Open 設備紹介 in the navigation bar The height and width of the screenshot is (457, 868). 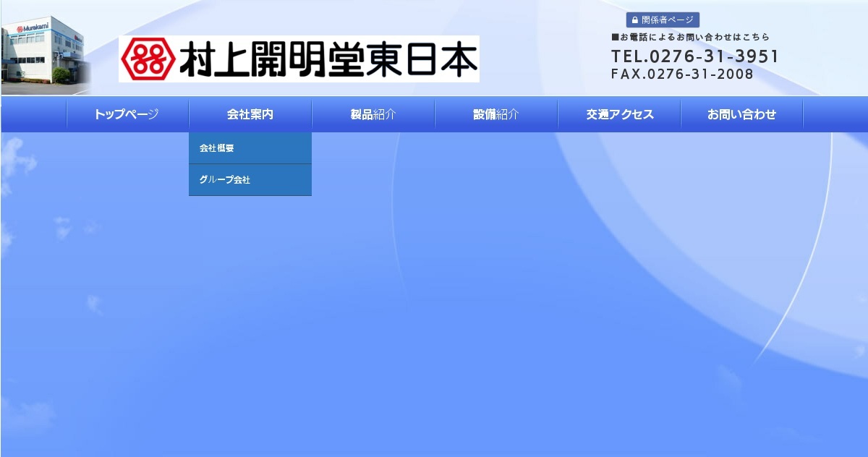point(496,114)
